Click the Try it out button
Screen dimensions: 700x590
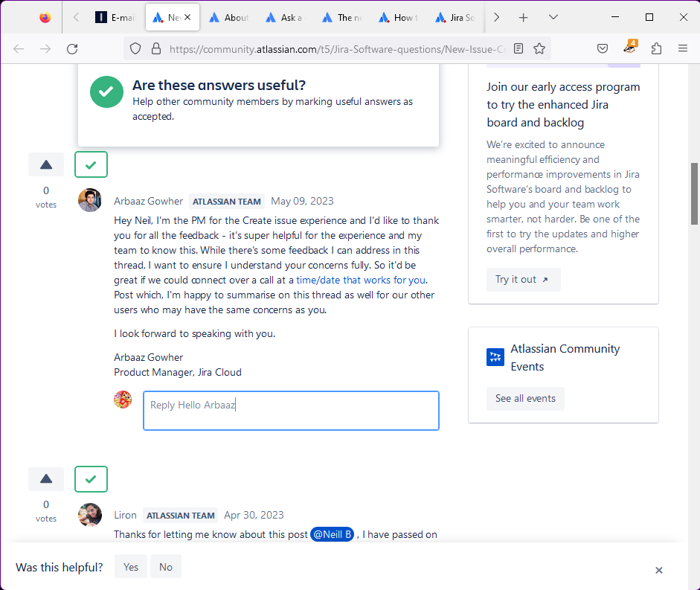[523, 280]
